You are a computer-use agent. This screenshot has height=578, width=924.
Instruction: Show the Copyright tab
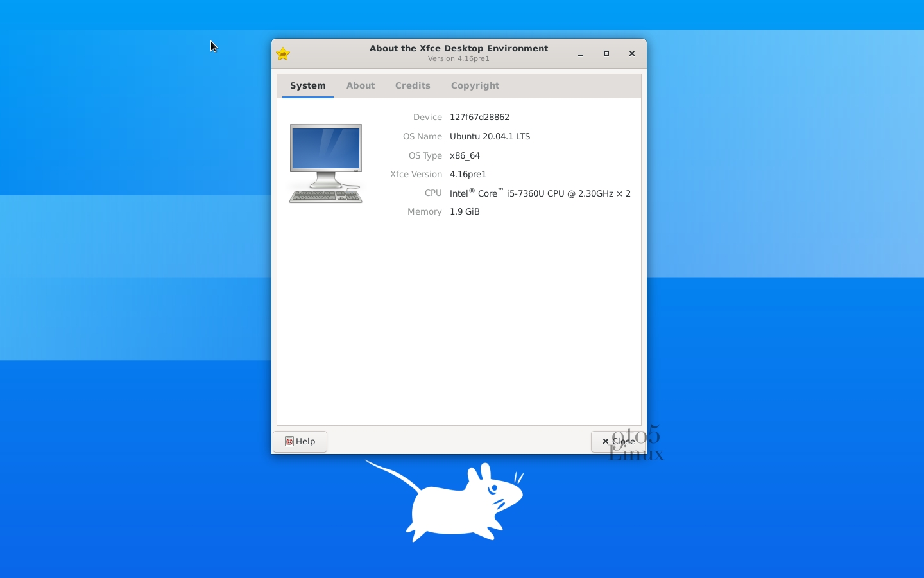(475, 86)
